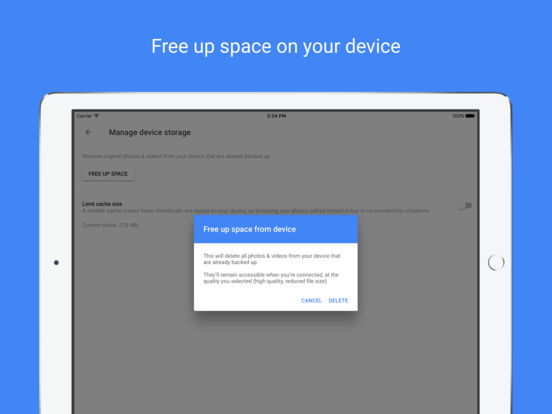Click the Free up space from device header
This screenshot has height=414, width=552.
[250, 229]
